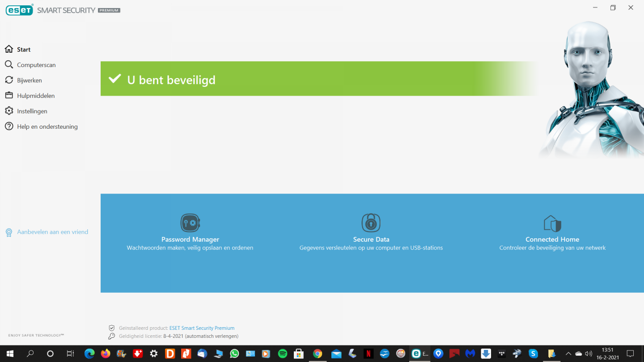Click the Secure Data padlock icon
644x362 pixels.
371,223
